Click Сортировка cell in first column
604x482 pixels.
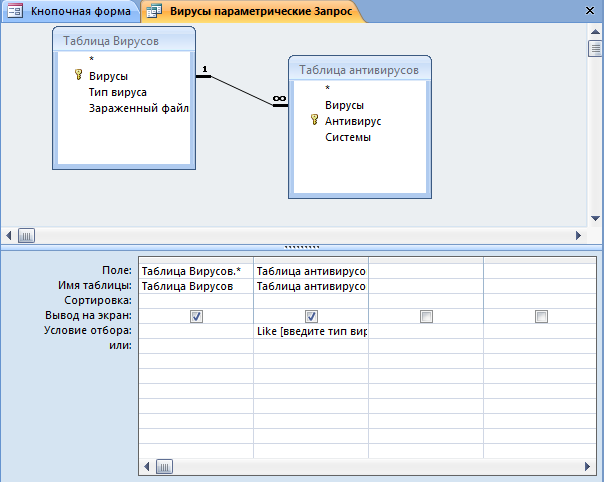[196, 301]
